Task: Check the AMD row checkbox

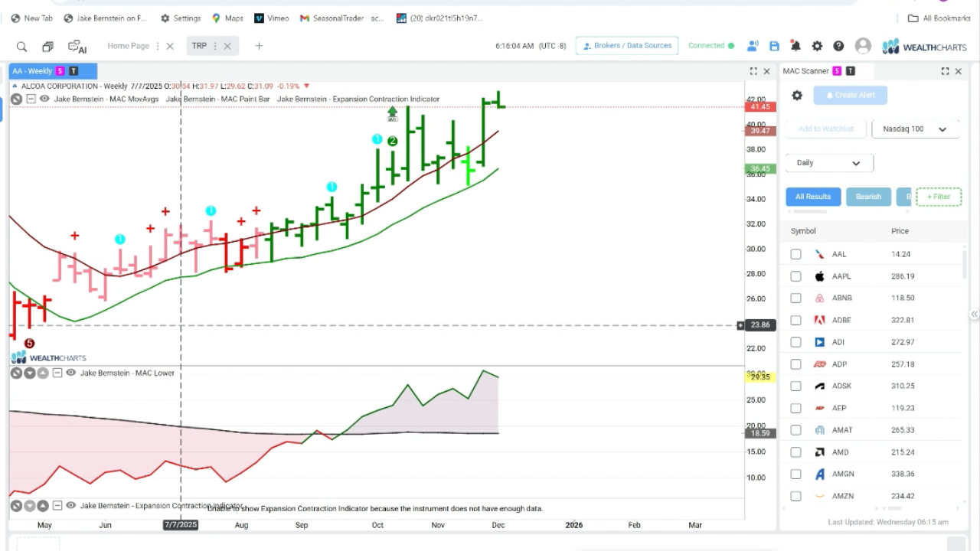Action: (795, 452)
